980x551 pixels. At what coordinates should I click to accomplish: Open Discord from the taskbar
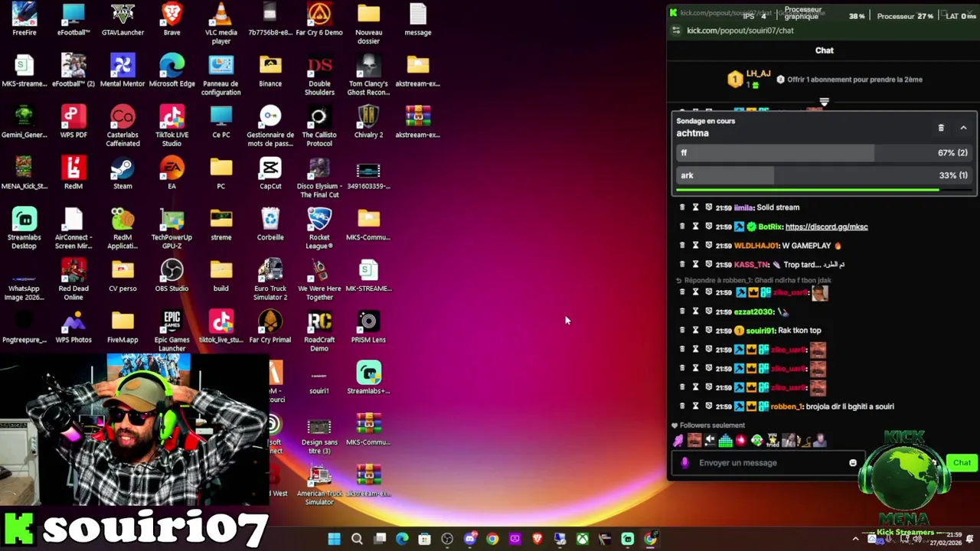coord(470,539)
